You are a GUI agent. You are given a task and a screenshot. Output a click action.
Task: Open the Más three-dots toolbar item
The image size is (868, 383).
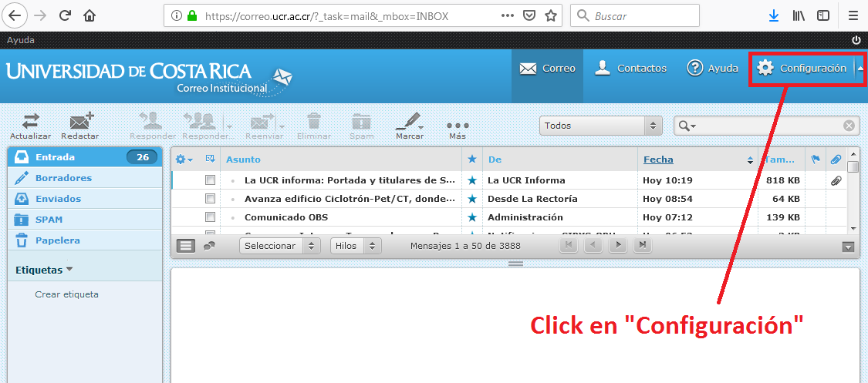[458, 129]
